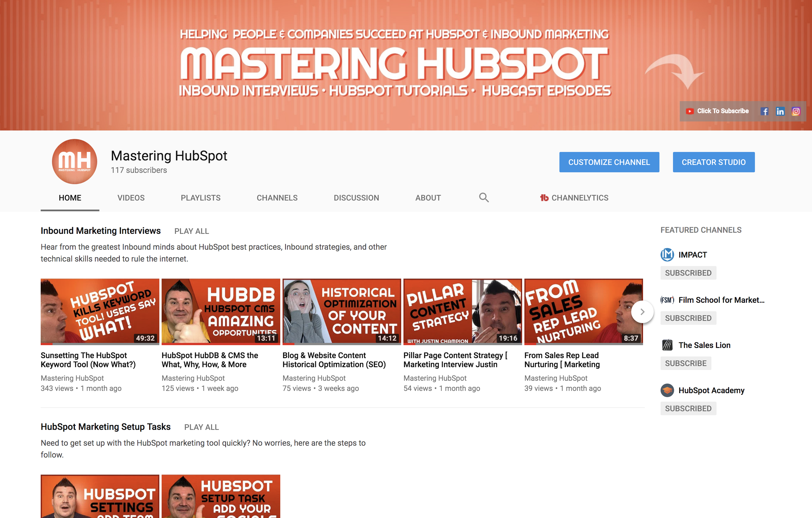The width and height of the screenshot is (812, 518).
Task: Open Blog & Website Content Historical Optimization title
Action: 334,360
